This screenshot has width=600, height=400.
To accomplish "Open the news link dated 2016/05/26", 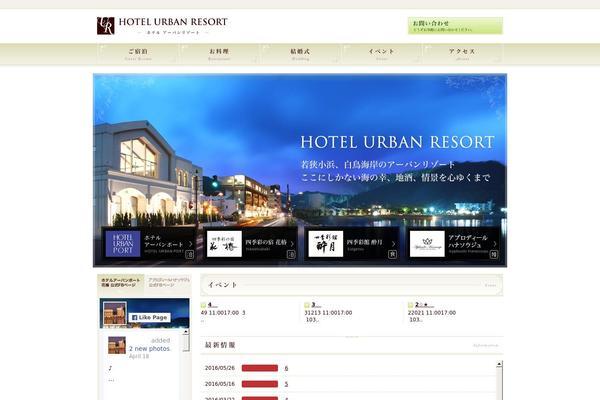I will [286, 368].
